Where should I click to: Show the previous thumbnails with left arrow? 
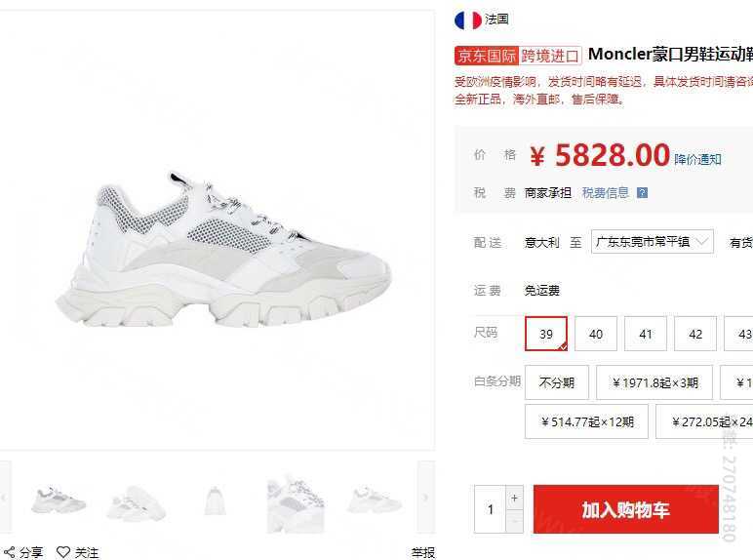click(x=5, y=498)
